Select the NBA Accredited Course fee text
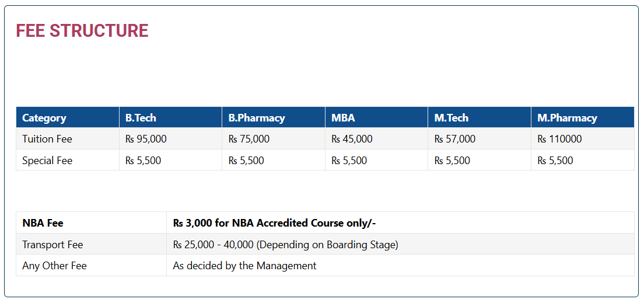Viewport: 644px width, 299px height. click(x=278, y=222)
